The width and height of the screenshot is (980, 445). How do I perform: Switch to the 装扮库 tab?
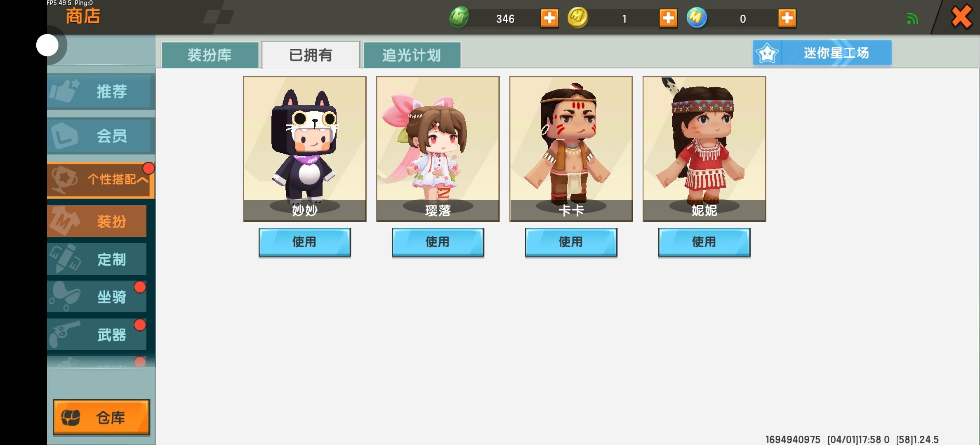click(x=210, y=55)
